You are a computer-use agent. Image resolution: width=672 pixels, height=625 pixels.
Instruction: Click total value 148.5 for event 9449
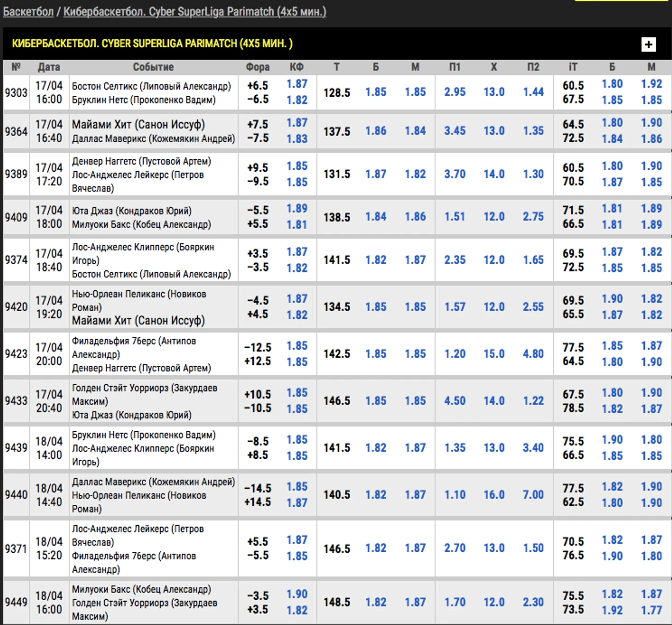[336, 602]
